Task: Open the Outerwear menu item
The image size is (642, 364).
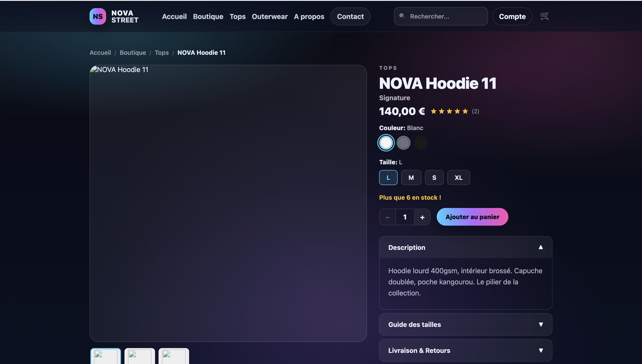Action: (x=270, y=17)
